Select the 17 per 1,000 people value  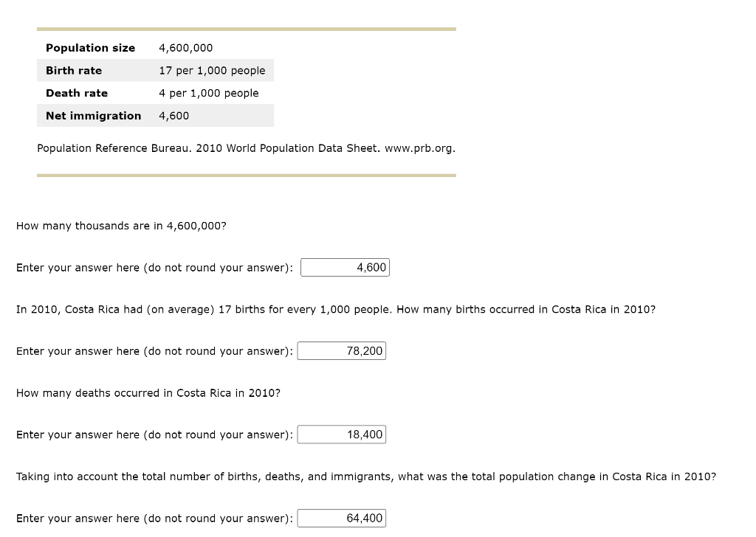212,70
